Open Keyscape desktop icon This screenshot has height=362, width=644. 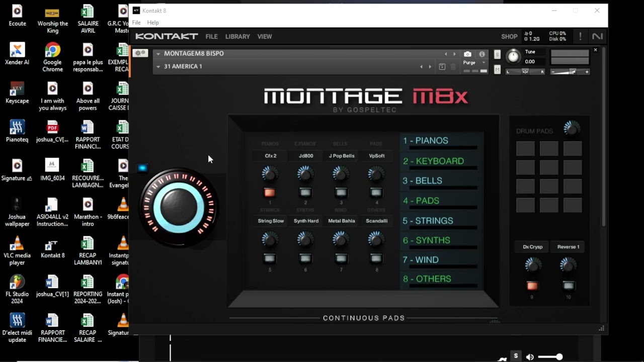[17, 93]
